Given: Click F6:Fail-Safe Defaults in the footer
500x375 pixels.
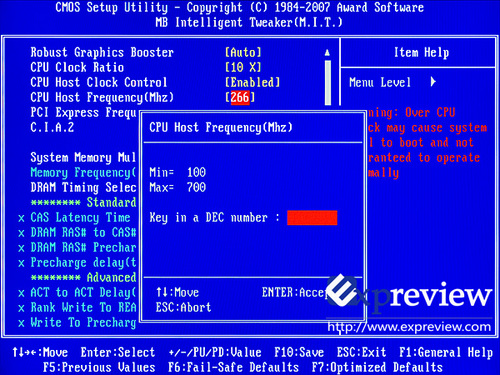Looking at the screenshot, I should point(234,368).
